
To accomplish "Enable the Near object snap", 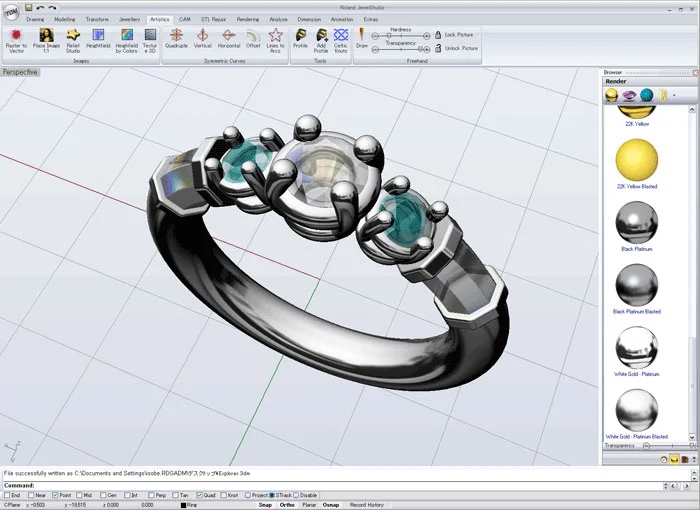I will point(31,495).
